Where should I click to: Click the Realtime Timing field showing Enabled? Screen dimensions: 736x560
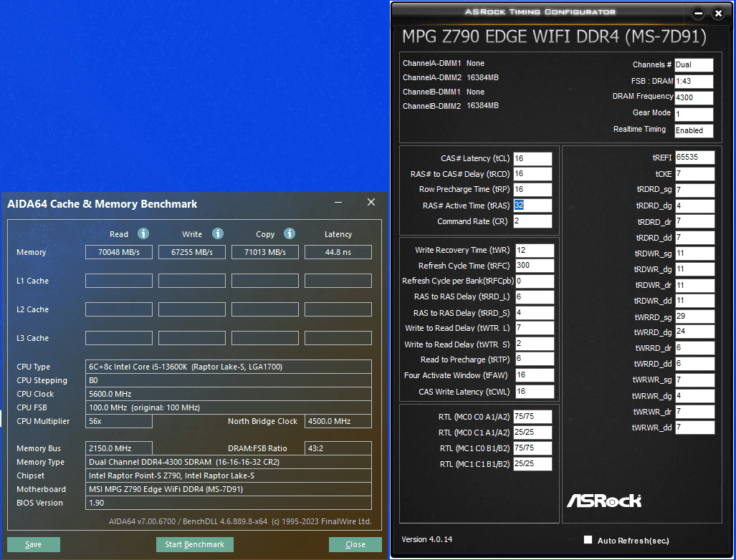click(694, 130)
